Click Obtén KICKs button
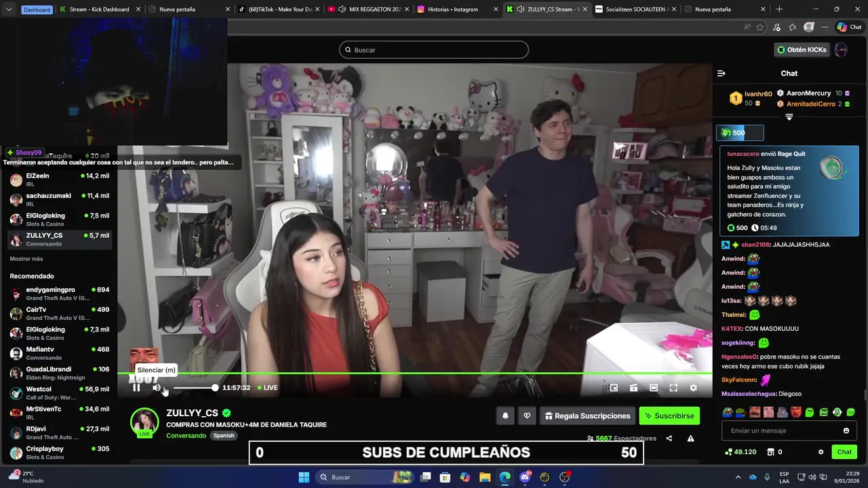The image size is (868, 488). pos(802,49)
